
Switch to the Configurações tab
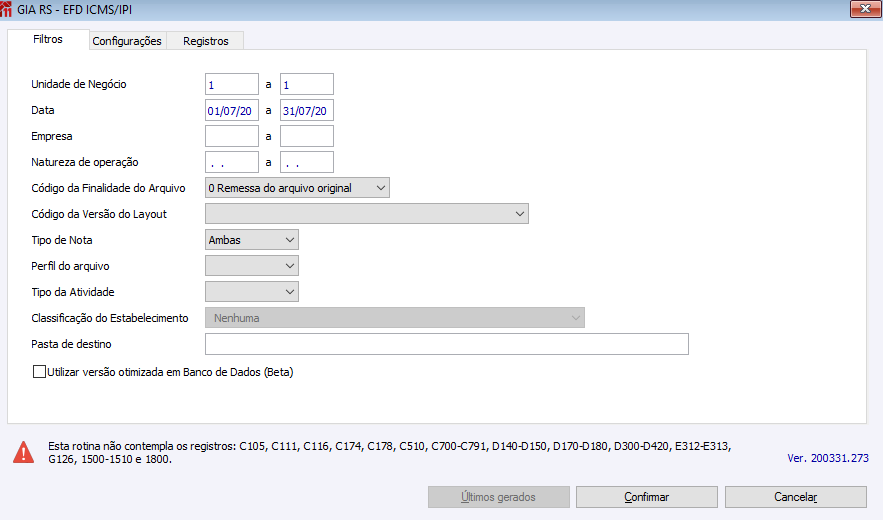tap(127, 41)
